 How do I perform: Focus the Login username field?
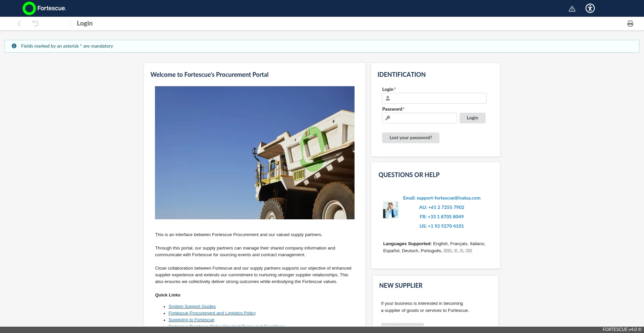pyautogui.click(x=438, y=98)
